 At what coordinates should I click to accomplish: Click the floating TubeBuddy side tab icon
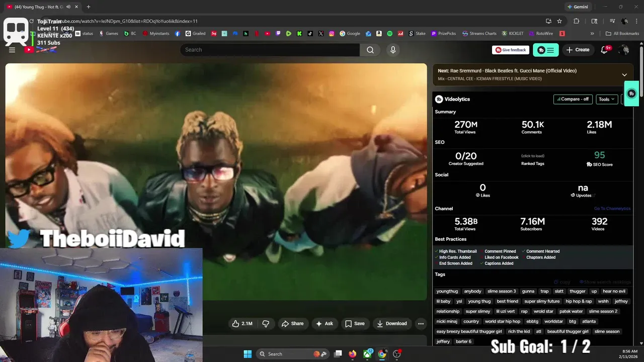coord(632,94)
